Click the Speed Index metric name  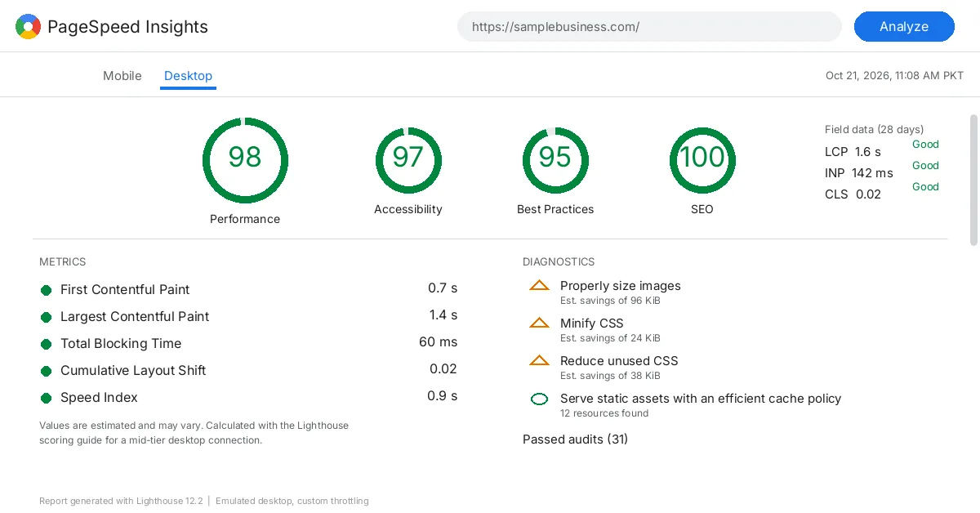tap(99, 398)
